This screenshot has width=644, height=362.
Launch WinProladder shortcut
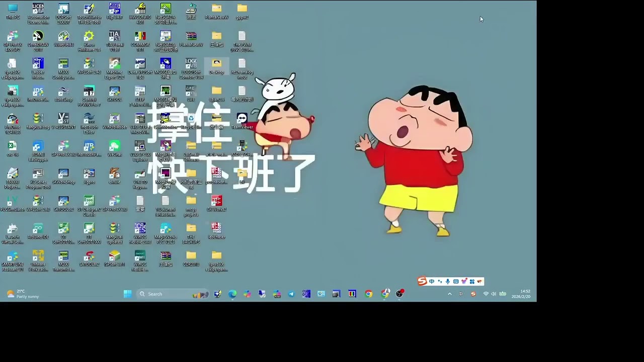(114, 122)
